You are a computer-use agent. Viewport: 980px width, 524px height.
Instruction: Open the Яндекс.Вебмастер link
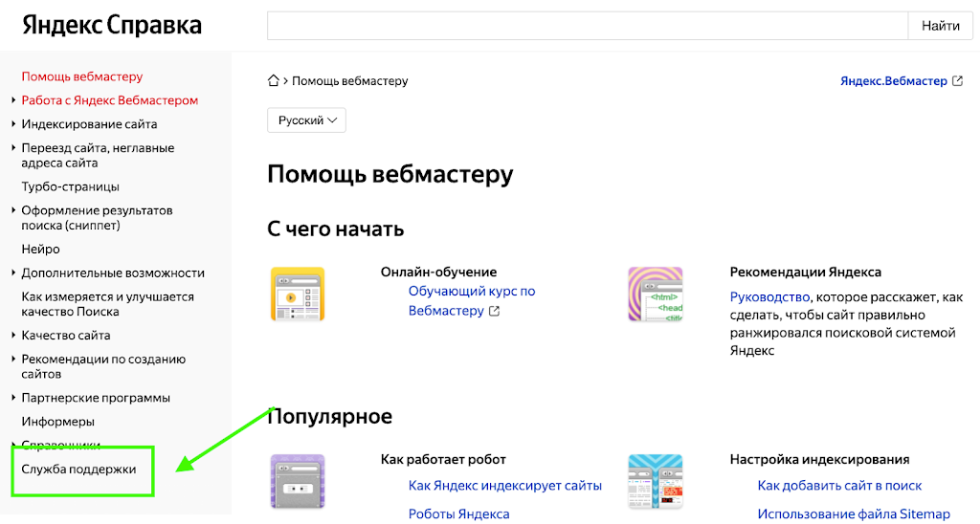tap(894, 80)
